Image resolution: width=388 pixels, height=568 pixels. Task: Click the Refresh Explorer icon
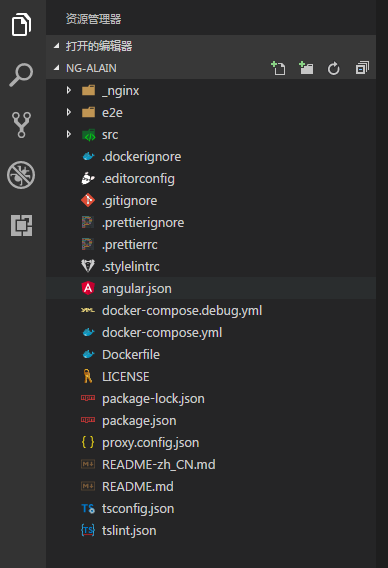pos(334,68)
